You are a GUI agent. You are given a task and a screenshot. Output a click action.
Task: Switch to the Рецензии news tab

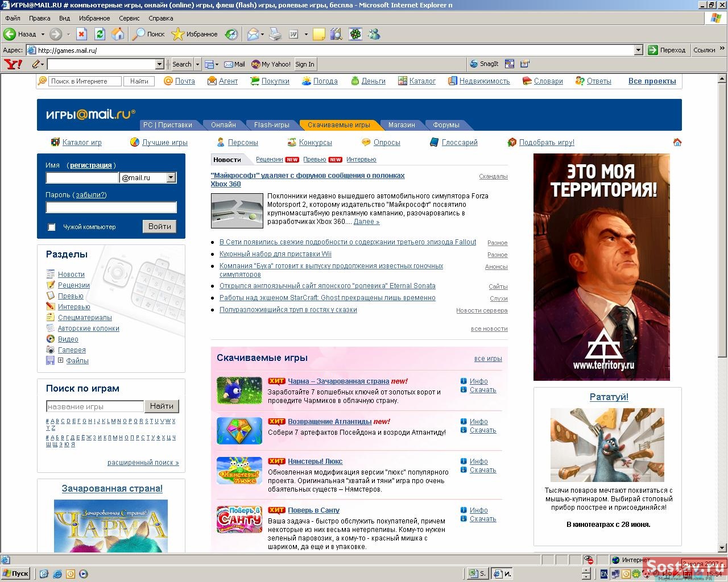point(269,160)
